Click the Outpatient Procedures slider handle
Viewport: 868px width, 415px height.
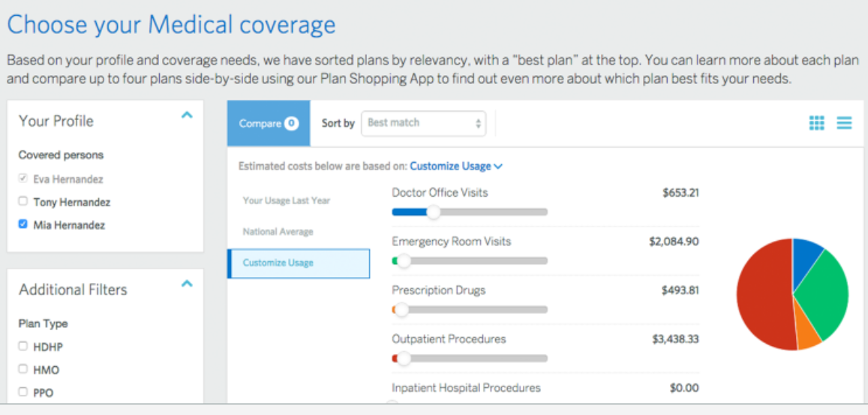click(x=404, y=359)
